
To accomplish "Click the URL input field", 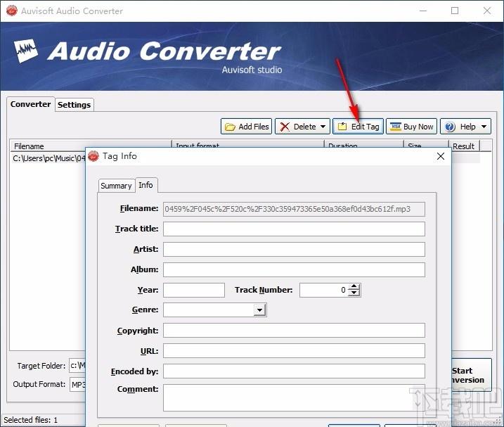I will pos(294,351).
